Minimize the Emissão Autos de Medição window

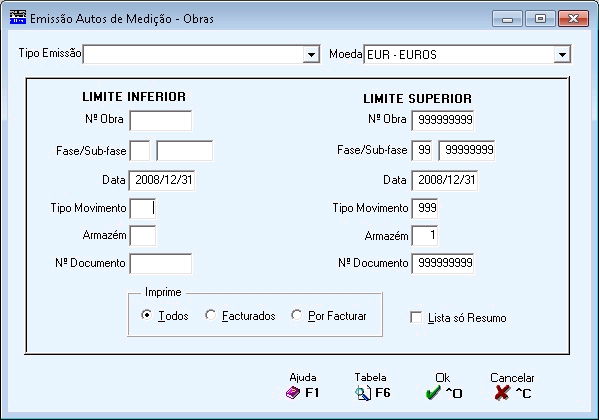pyautogui.click(x=507, y=18)
